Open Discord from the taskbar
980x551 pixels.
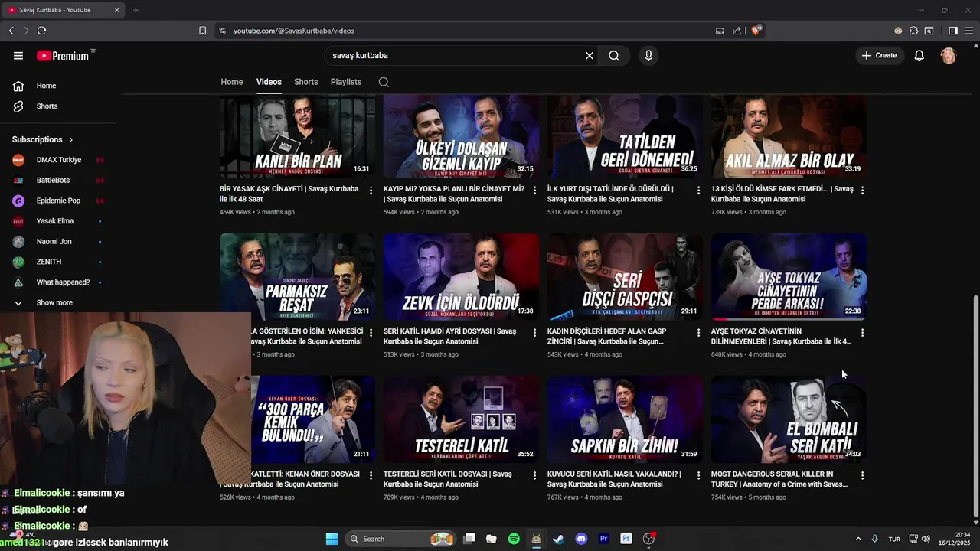click(x=581, y=539)
